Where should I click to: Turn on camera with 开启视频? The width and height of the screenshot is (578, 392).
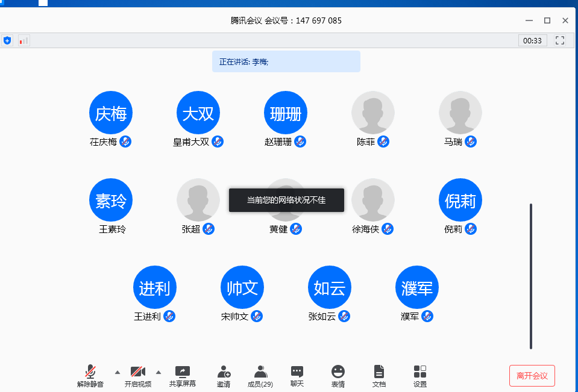(x=138, y=376)
